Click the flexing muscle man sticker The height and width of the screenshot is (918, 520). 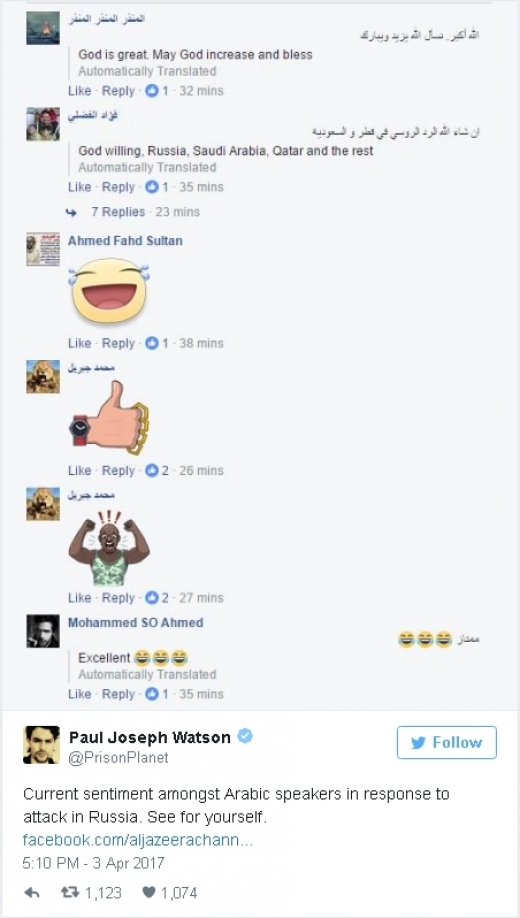tap(109, 547)
